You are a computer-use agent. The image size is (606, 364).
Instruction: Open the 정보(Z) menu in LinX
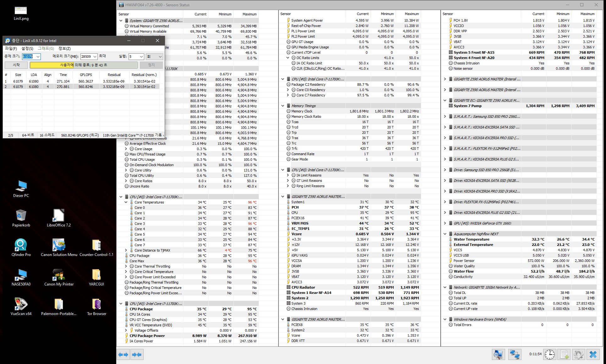(64, 48)
